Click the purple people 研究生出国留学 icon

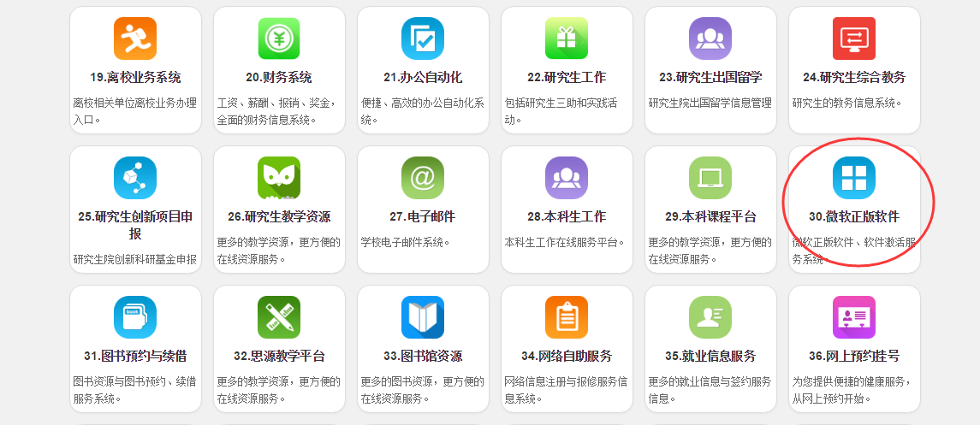(x=710, y=38)
